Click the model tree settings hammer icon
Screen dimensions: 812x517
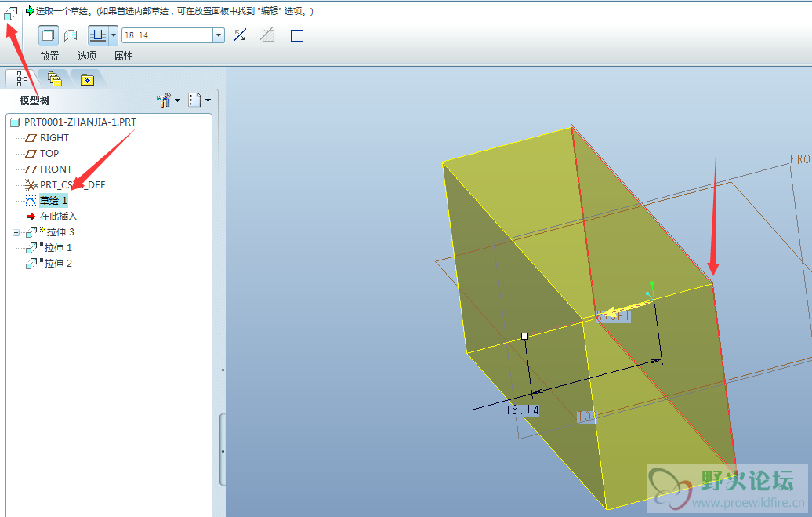click(x=164, y=100)
